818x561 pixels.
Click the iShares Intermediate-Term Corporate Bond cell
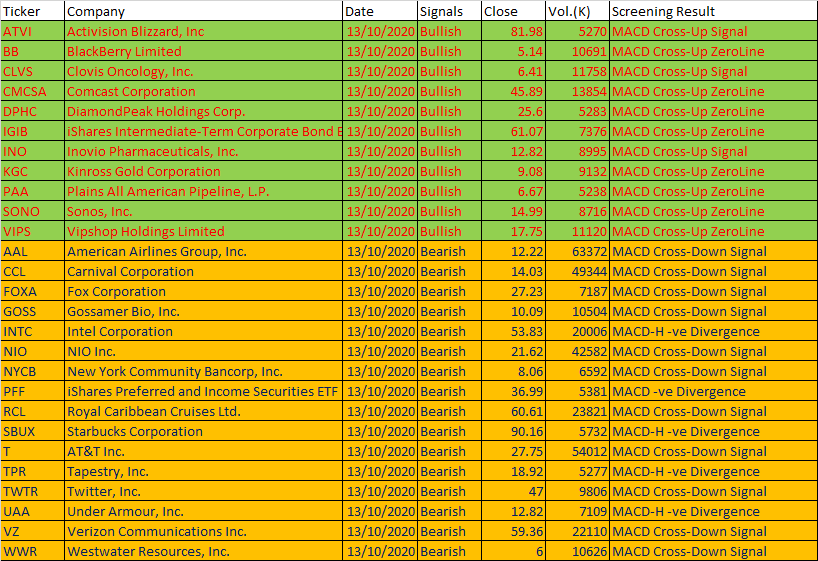[x=203, y=132]
